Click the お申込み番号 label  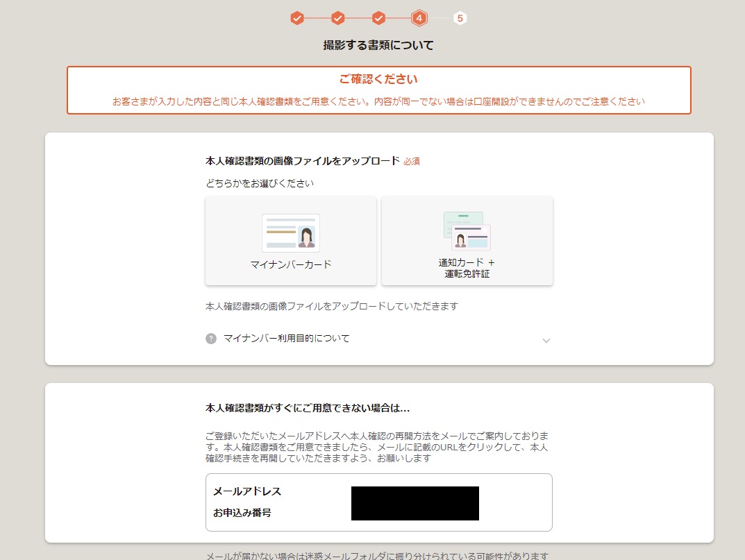[x=242, y=514]
